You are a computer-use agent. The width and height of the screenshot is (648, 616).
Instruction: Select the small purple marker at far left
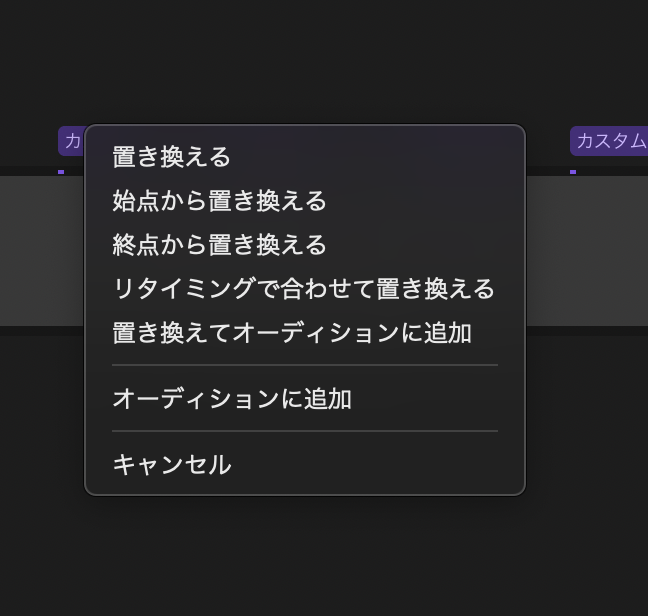pos(61,171)
